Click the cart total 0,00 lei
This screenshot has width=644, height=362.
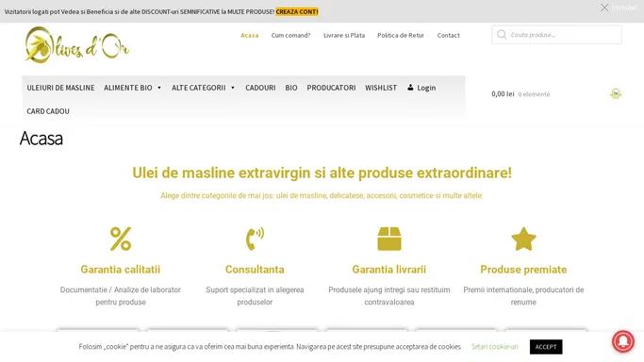point(503,94)
